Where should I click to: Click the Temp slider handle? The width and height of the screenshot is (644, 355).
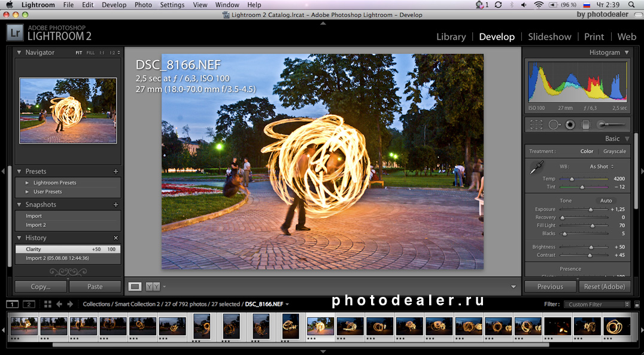572,179
